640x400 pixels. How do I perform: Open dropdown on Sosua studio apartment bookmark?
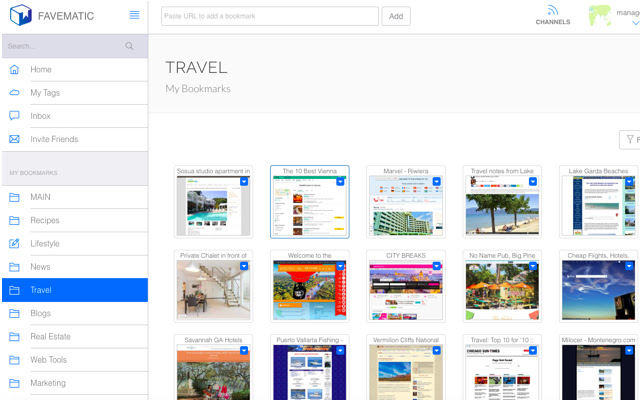pos(244,182)
